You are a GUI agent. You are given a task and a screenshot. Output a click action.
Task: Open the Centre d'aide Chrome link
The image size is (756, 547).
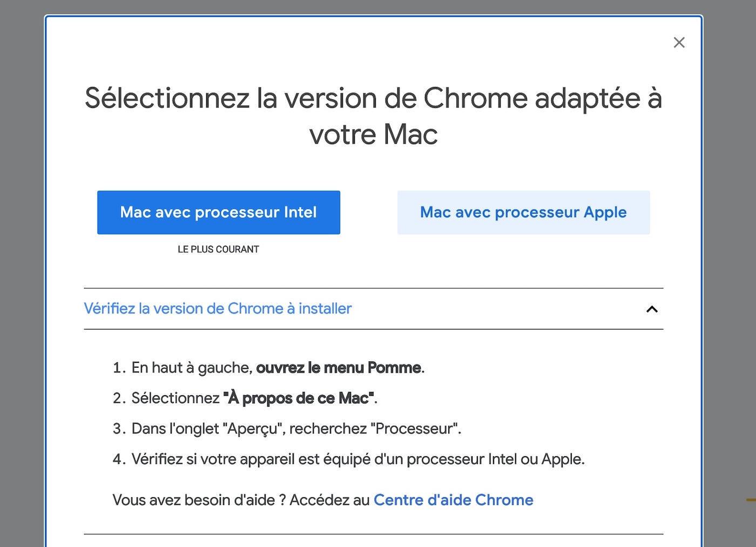(453, 500)
